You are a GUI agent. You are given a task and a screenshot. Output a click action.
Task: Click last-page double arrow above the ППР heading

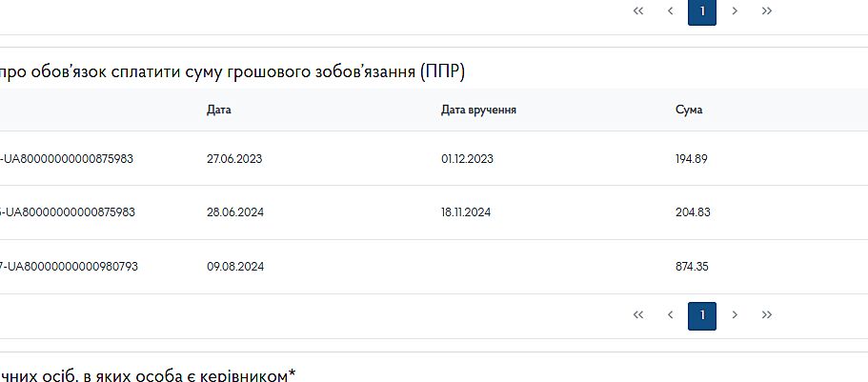tap(767, 11)
